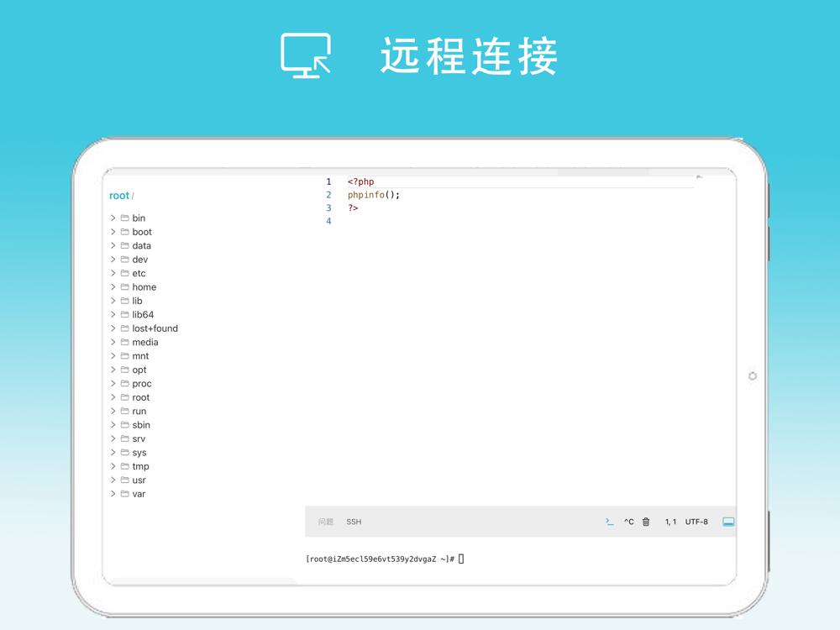Expand the home folder chevron
Viewport: 840px width, 630px height.
click(113, 287)
